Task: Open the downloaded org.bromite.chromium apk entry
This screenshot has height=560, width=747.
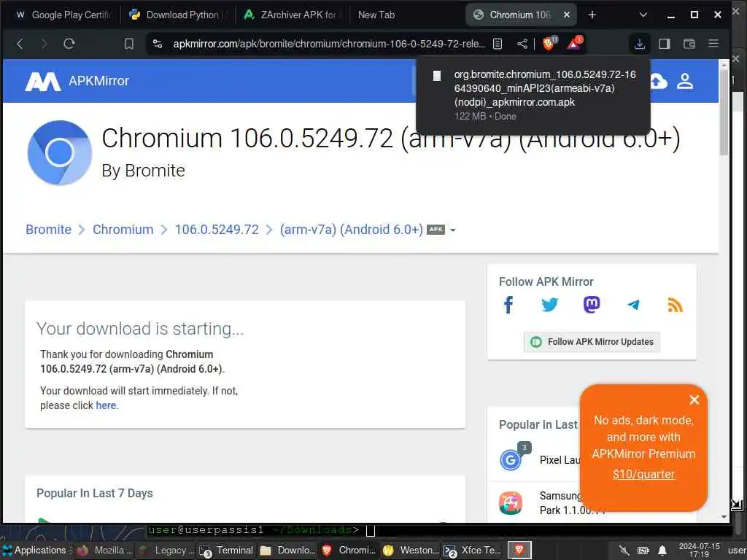Action: coord(533,95)
